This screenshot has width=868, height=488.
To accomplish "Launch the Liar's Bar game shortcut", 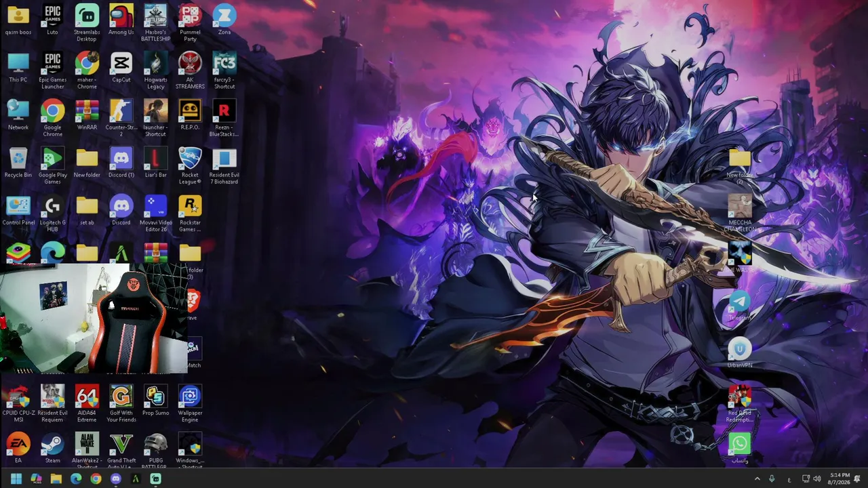I will coord(155,163).
